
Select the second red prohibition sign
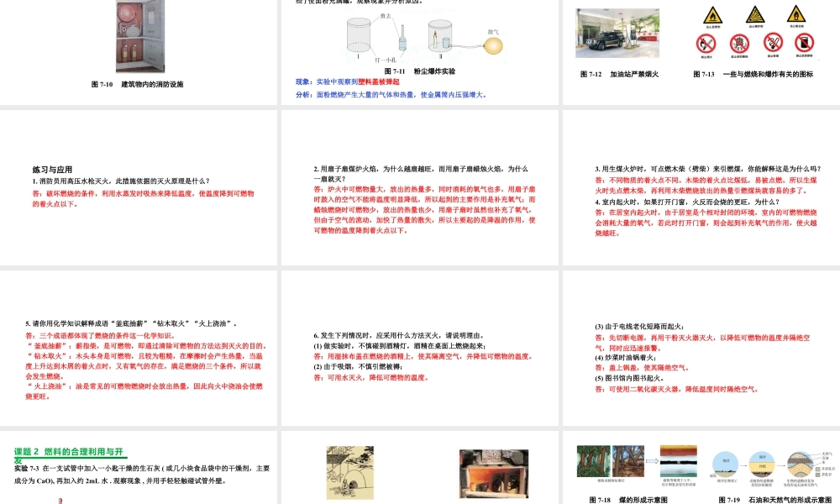(739, 43)
